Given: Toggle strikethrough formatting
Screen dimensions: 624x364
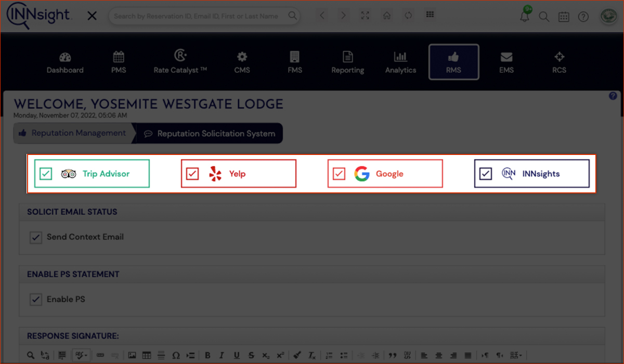Looking at the screenshot, I should click(x=251, y=356).
